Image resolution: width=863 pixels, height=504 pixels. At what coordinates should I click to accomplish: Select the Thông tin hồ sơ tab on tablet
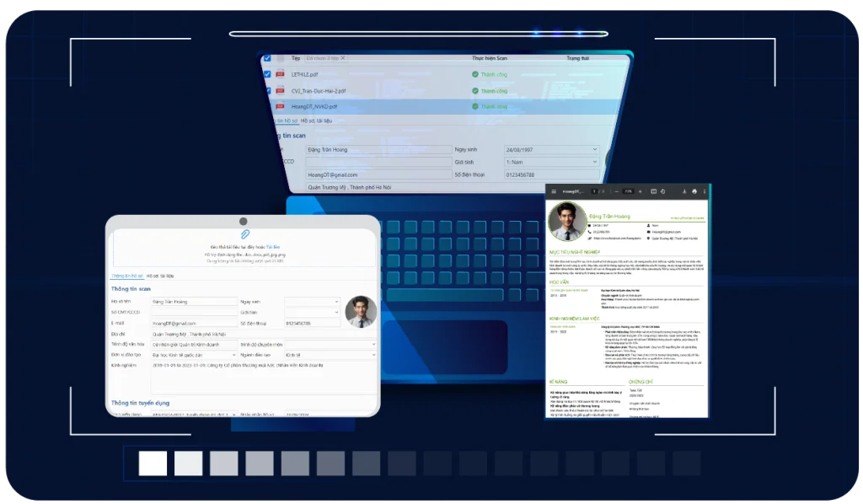126,276
